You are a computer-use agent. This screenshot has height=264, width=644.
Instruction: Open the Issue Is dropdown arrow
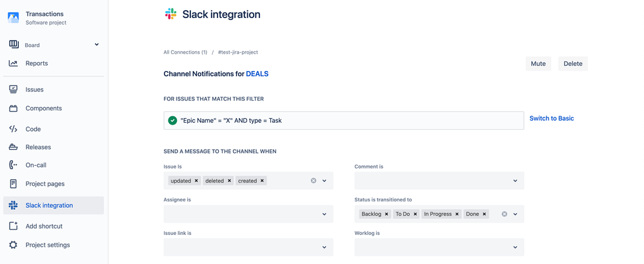pos(325,181)
